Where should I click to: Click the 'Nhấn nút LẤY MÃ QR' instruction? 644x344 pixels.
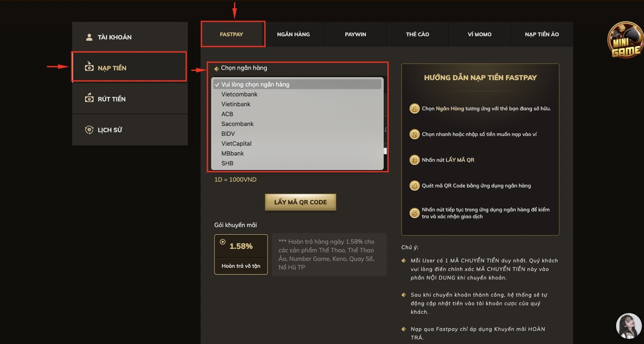[x=448, y=160]
